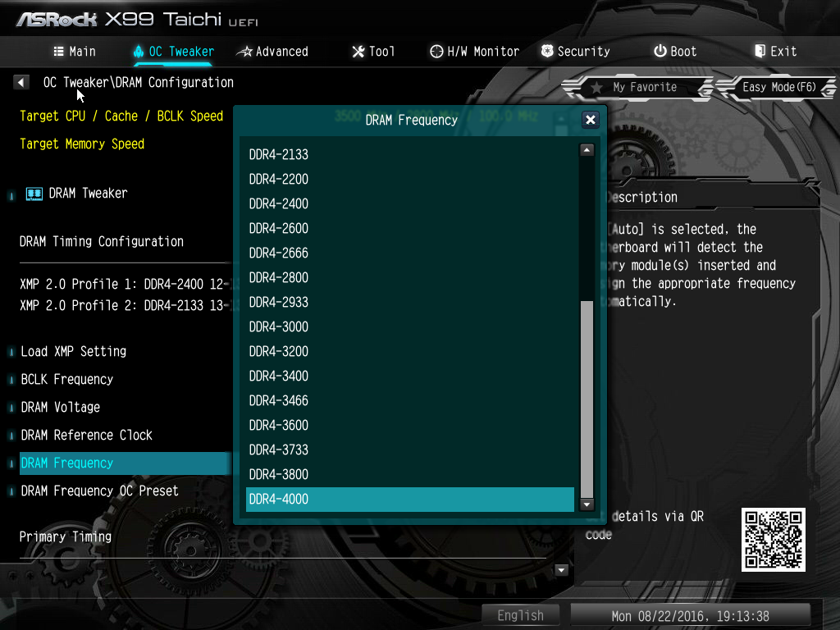Pick DDR4-3733 from the list
Image resolution: width=840 pixels, height=630 pixels.
(x=410, y=450)
